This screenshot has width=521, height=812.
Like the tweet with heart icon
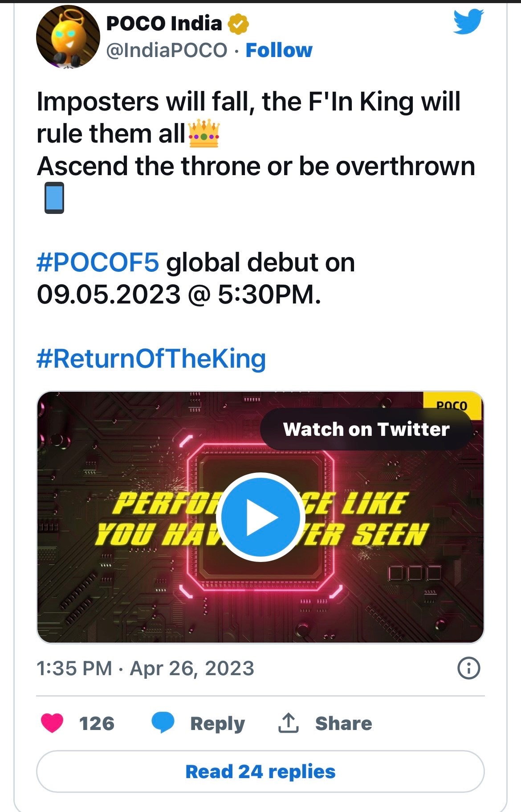[52, 723]
